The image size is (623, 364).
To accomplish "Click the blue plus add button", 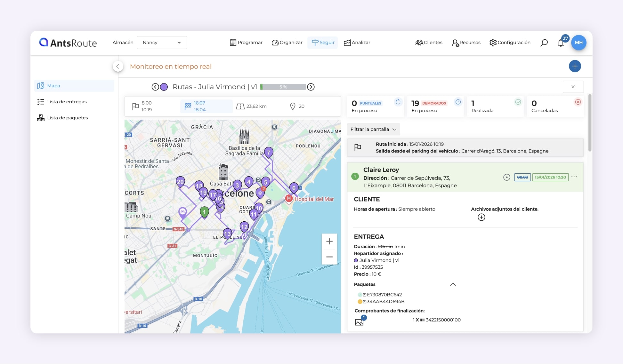I will [575, 66].
